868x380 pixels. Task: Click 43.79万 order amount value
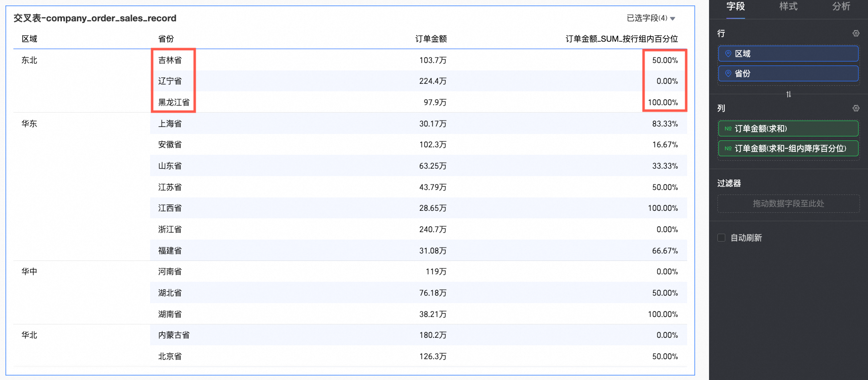click(x=433, y=187)
